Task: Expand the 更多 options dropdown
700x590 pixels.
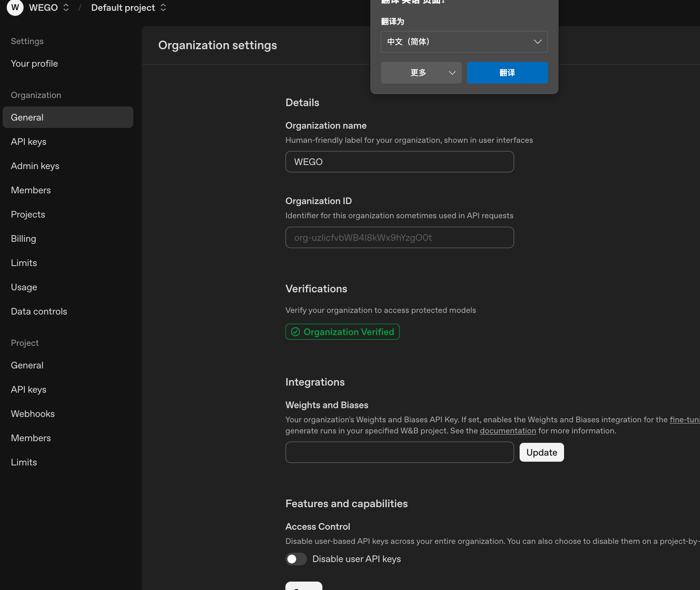Action: [x=421, y=73]
